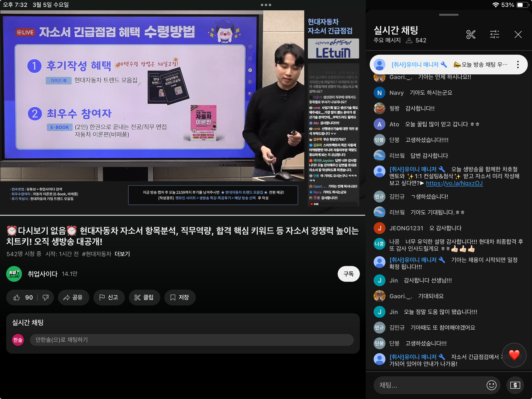Open the chat clip scissors icon

click(471, 34)
